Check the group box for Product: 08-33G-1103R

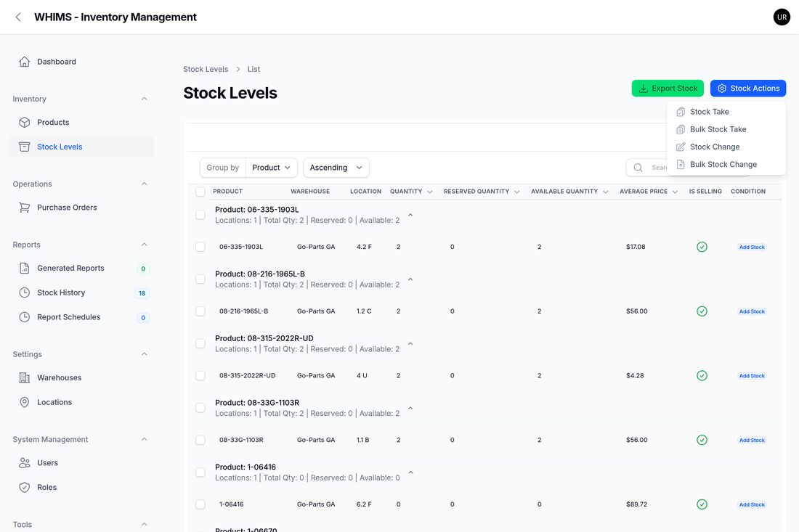click(200, 408)
